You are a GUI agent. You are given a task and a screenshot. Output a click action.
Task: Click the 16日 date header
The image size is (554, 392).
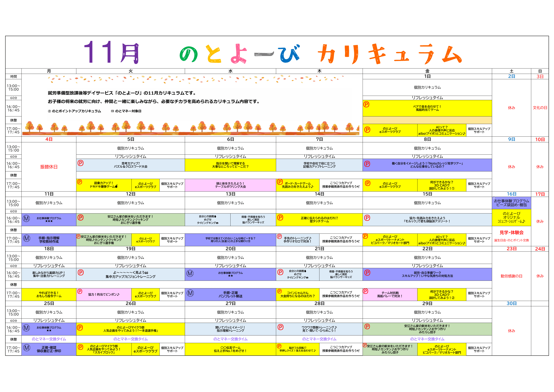tap(512, 194)
